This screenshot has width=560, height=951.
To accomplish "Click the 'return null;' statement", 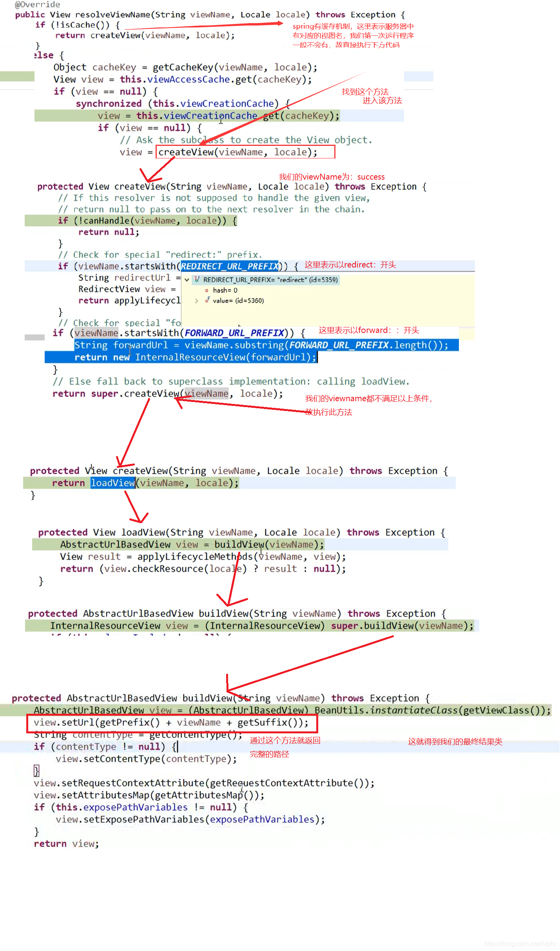I will point(109,232).
